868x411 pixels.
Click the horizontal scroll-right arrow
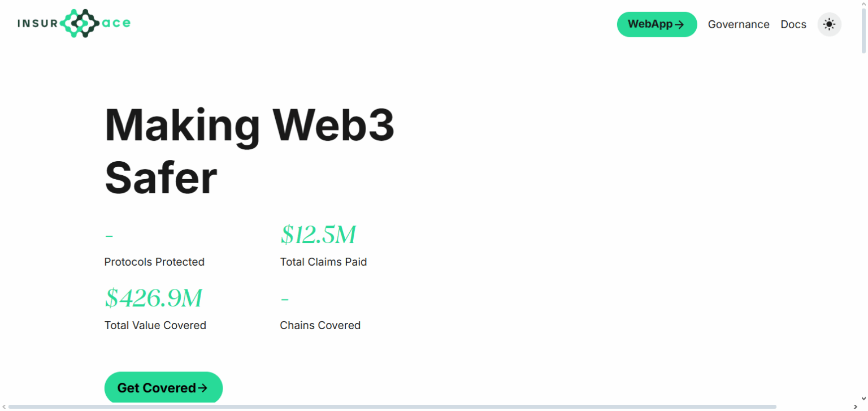[x=855, y=406]
